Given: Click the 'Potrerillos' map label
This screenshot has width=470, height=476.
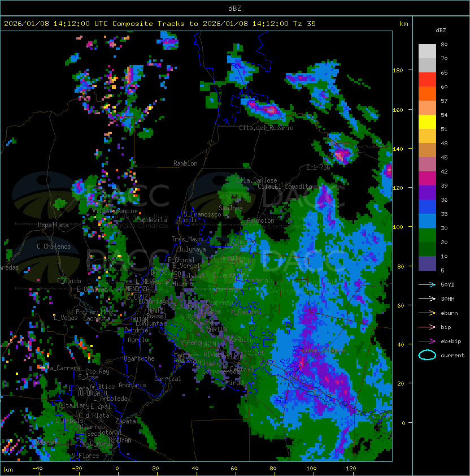Looking at the screenshot, I should (x=94, y=312).
